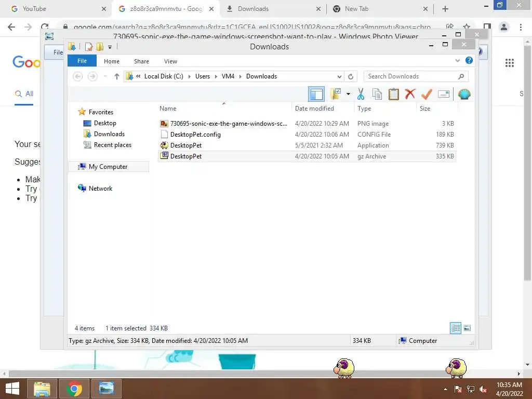Viewport: 532px width, 399px height.
Task: Switch to the Downloads Chrome tab
Action: click(x=273, y=9)
